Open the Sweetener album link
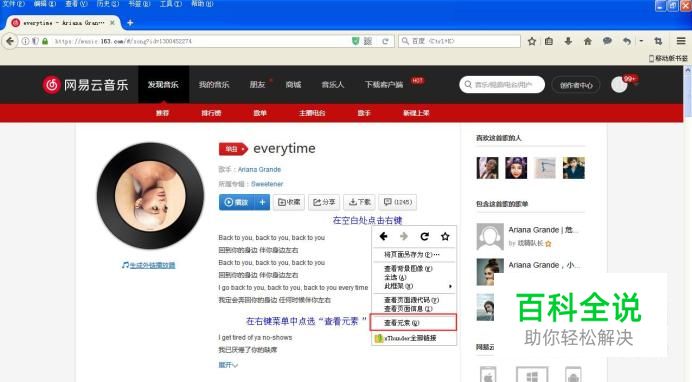Viewport: 692px width, 382px height. 267,184
